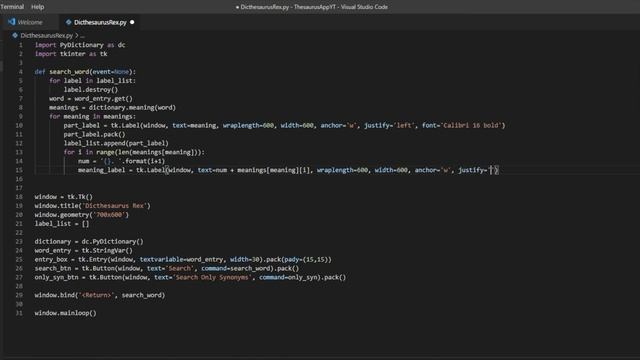Select the DicthesaurusRex.py tab
This screenshot has width=640, height=360.
(x=100, y=22)
